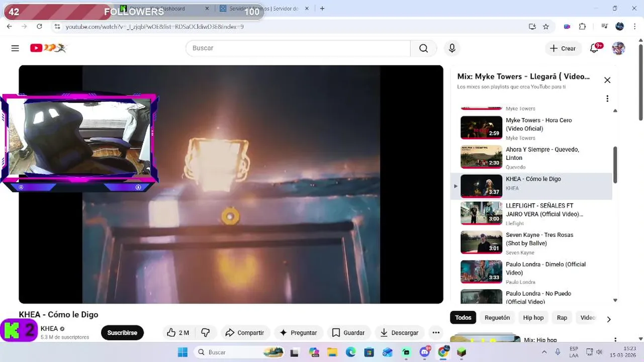Click the taskbar volume speaker icon
Viewport: 644px width, 362px height.
pos(599,352)
